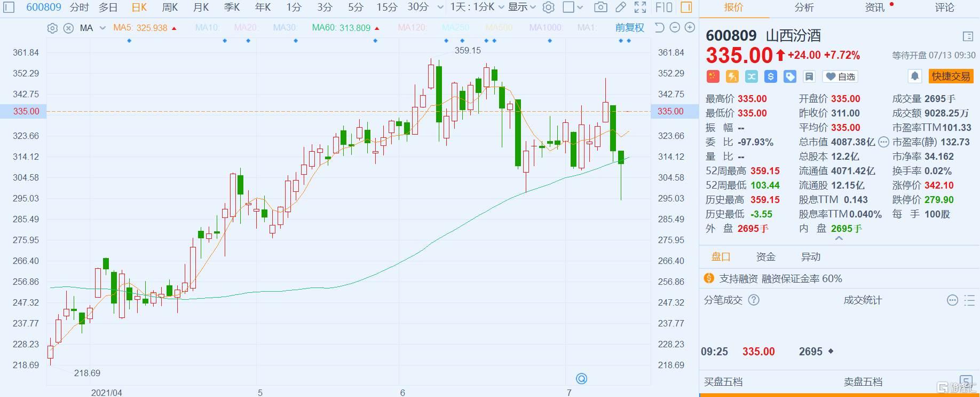Switch to 分时 chart view
Viewport: 980px width, 397px height.
click(x=80, y=7)
